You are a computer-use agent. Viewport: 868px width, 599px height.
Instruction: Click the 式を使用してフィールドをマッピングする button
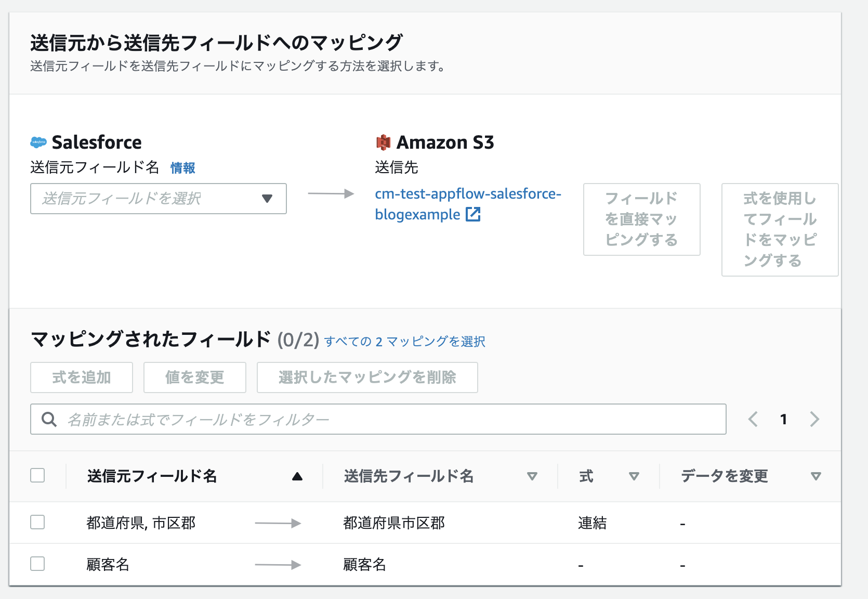pyautogui.click(x=779, y=230)
